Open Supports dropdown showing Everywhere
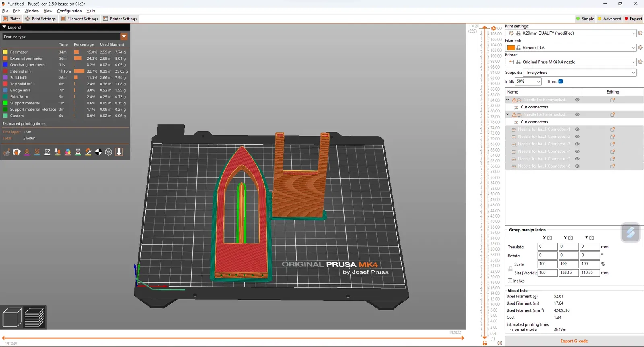 [580, 73]
